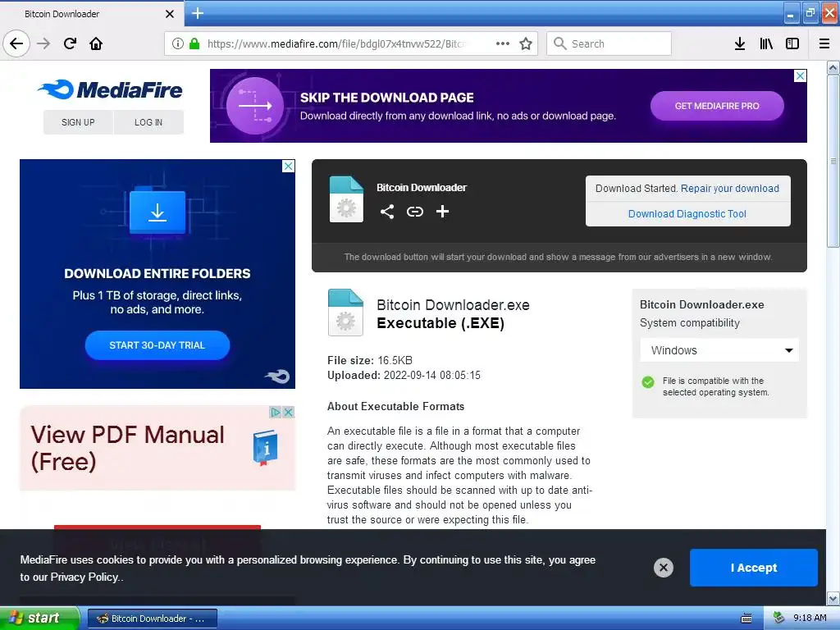The width and height of the screenshot is (840, 630).
Task: Open a new tab with plus icon
Action: click(x=198, y=13)
